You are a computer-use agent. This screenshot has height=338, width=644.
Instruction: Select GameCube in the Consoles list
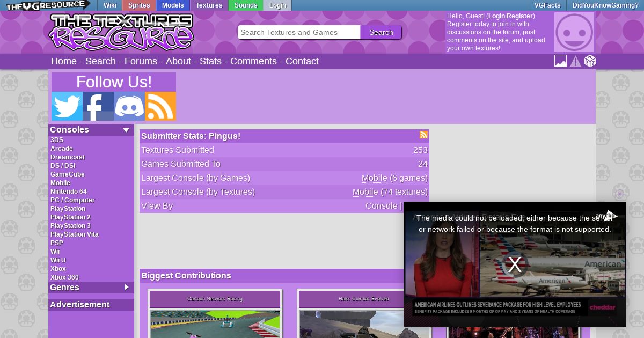[x=68, y=174]
